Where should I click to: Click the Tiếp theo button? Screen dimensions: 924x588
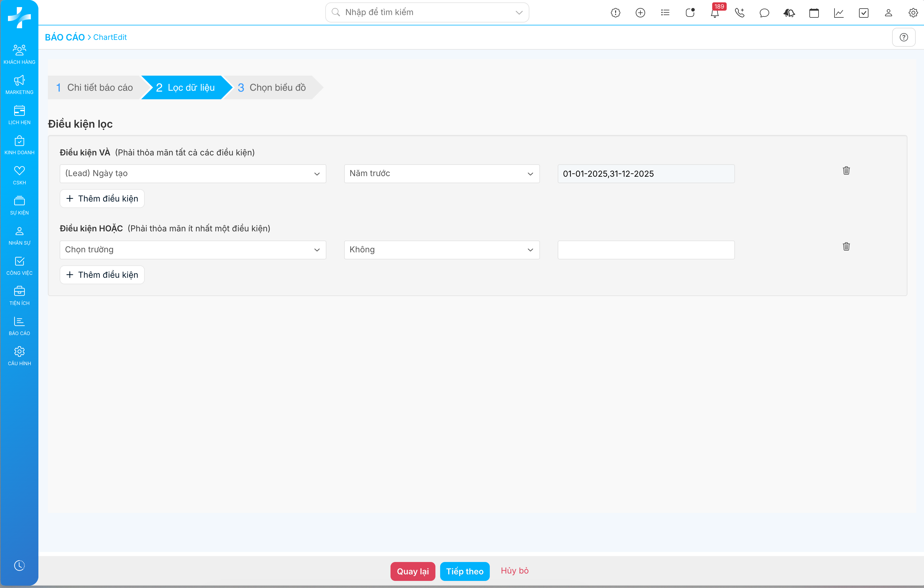click(464, 571)
